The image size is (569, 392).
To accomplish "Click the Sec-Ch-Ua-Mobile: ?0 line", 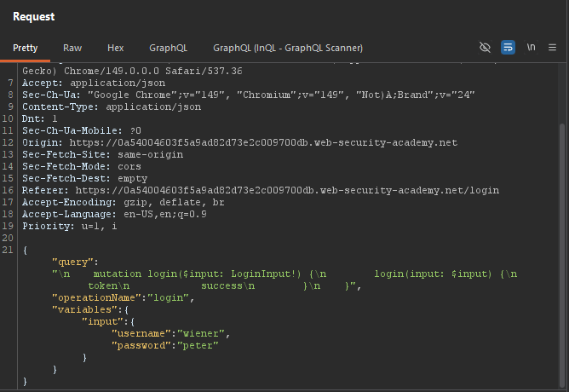I will click(82, 130).
